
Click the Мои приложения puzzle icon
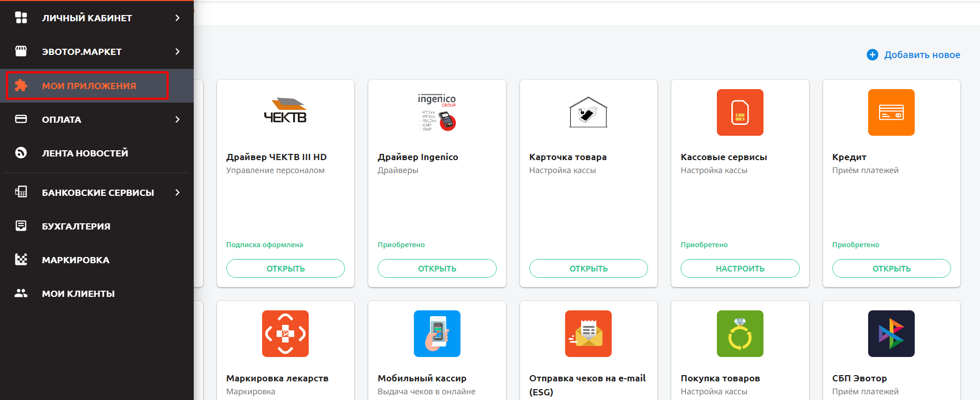pos(21,85)
